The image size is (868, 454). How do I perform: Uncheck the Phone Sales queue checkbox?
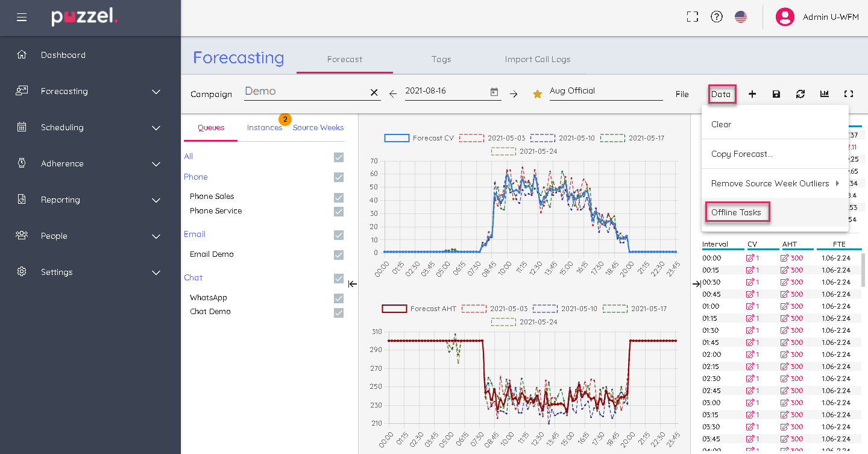pyautogui.click(x=339, y=198)
